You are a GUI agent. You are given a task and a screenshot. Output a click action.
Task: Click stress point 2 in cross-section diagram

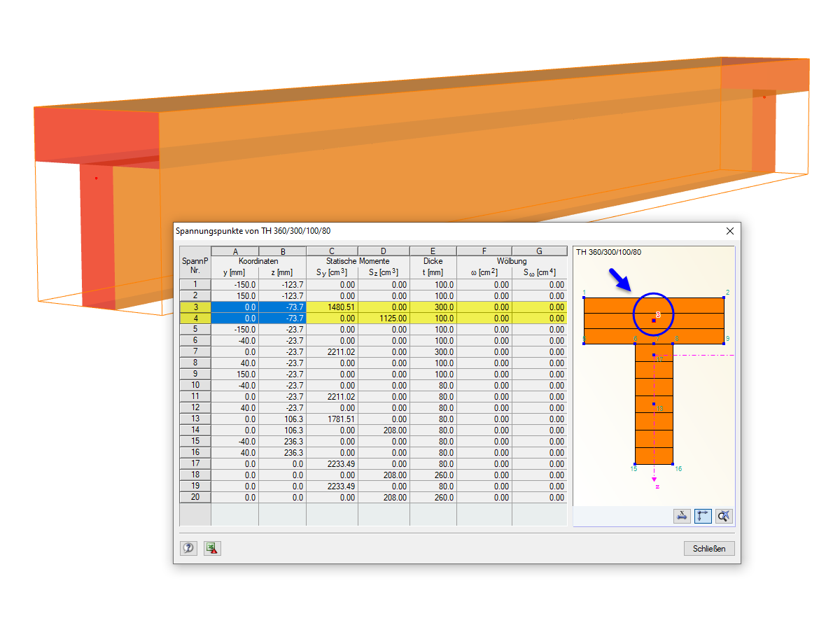click(724, 297)
